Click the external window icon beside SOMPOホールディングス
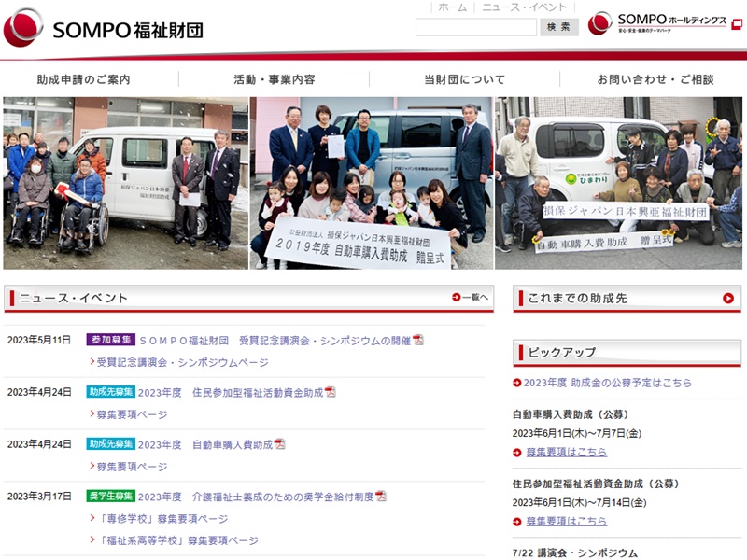This screenshot has width=747, height=560. (737, 24)
